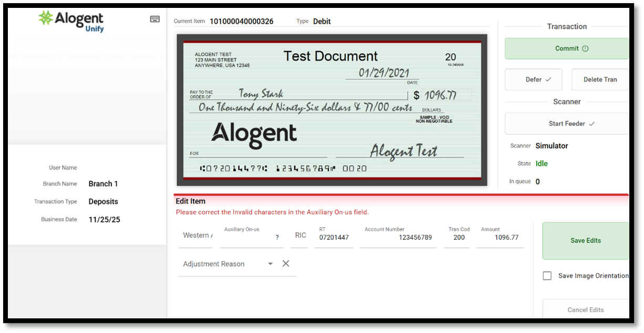The width and height of the screenshot is (644, 333).
Task: Click the Defer button
Action: (x=533, y=79)
